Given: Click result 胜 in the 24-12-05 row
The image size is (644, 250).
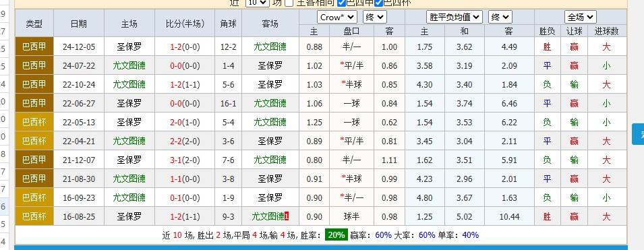Looking at the screenshot, I should pos(547,46).
